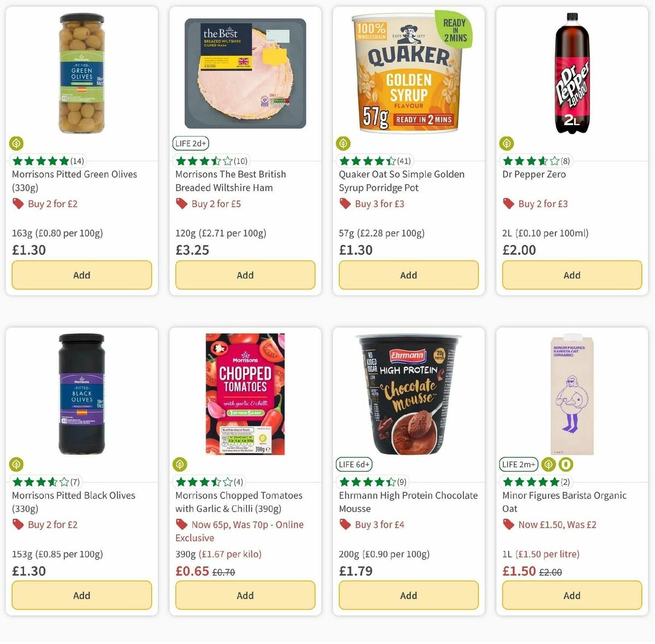
Task: Click the green leaf icon on Quaker porridge pot
Action: point(343,143)
